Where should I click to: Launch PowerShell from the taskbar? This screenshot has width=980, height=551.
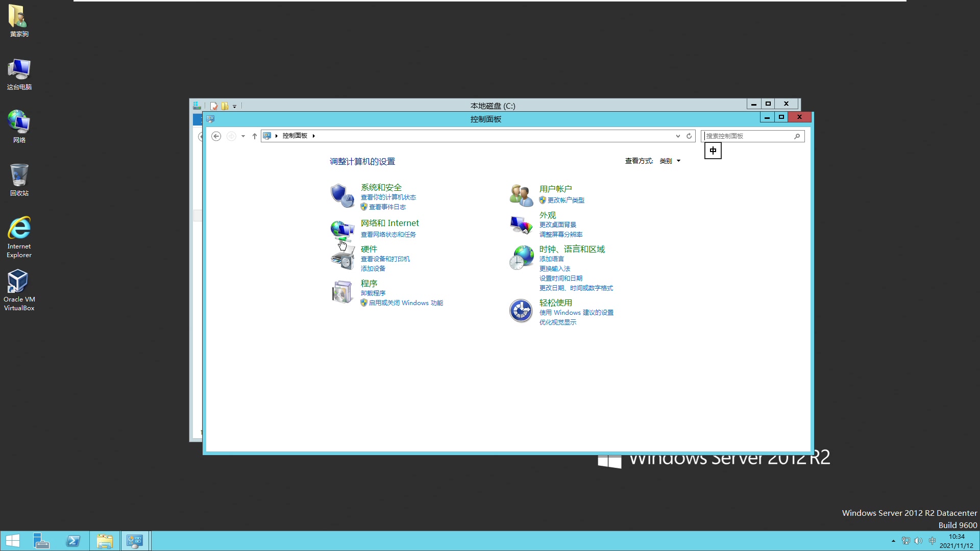click(73, 541)
